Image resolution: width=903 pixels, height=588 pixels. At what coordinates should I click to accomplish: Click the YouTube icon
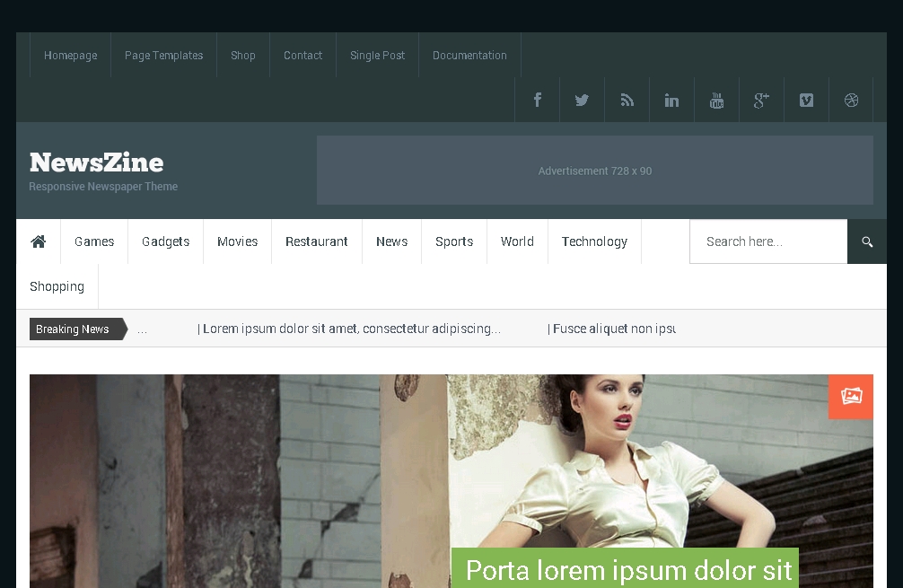pos(716,100)
